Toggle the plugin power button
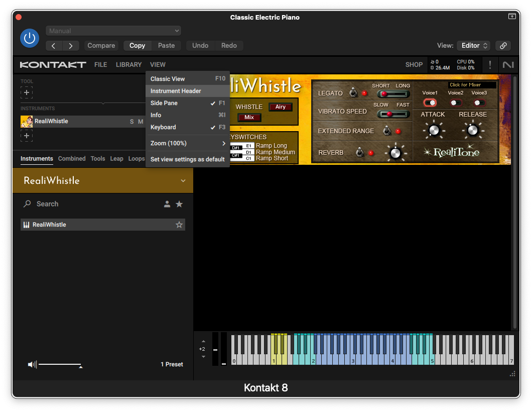 30,38
